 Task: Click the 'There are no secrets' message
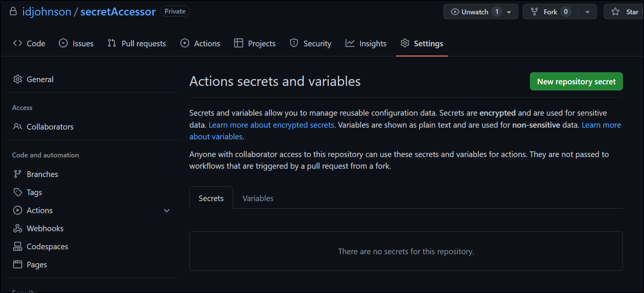pyautogui.click(x=406, y=251)
